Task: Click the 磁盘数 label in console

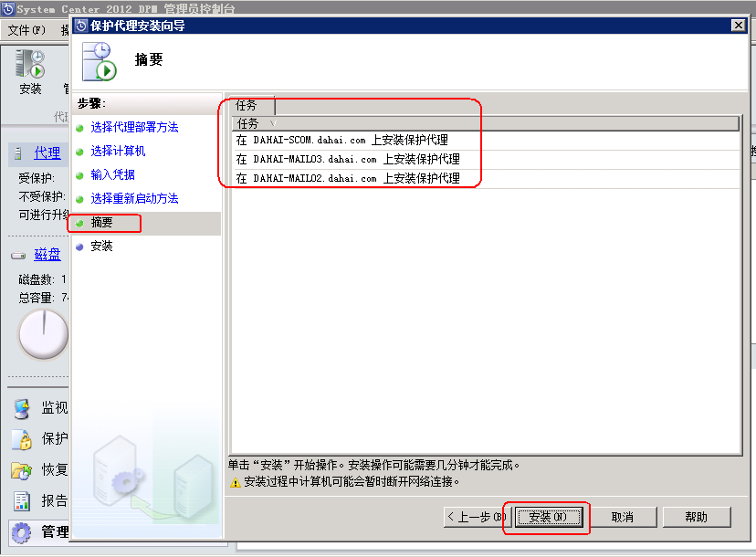Action: click(37, 279)
